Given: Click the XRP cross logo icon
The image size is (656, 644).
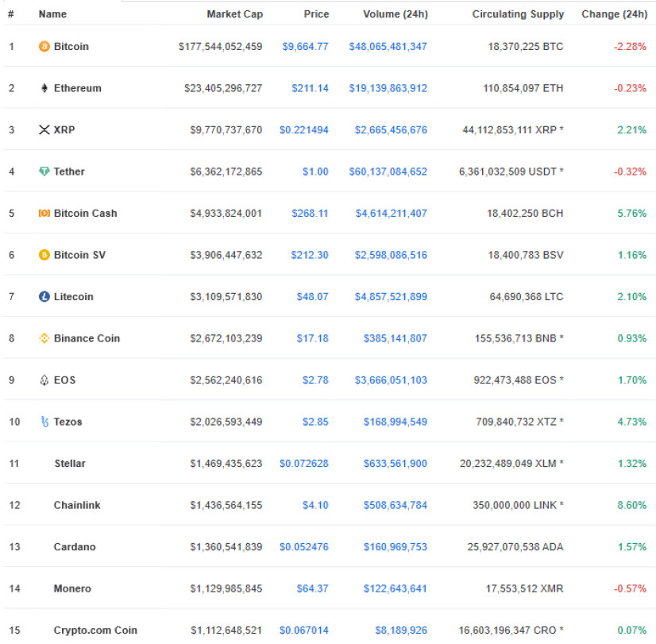Looking at the screenshot, I should [44, 129].
